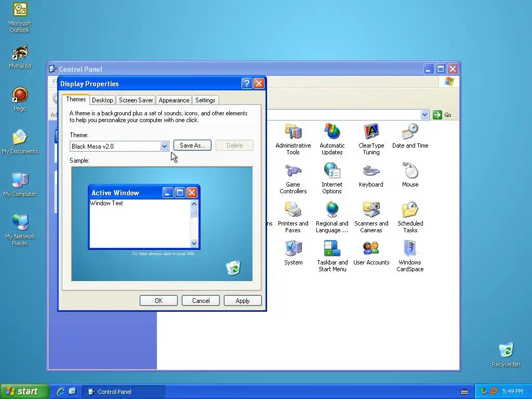
Task: Open Scanners and Cameras
Action: (x=371, y=217)
